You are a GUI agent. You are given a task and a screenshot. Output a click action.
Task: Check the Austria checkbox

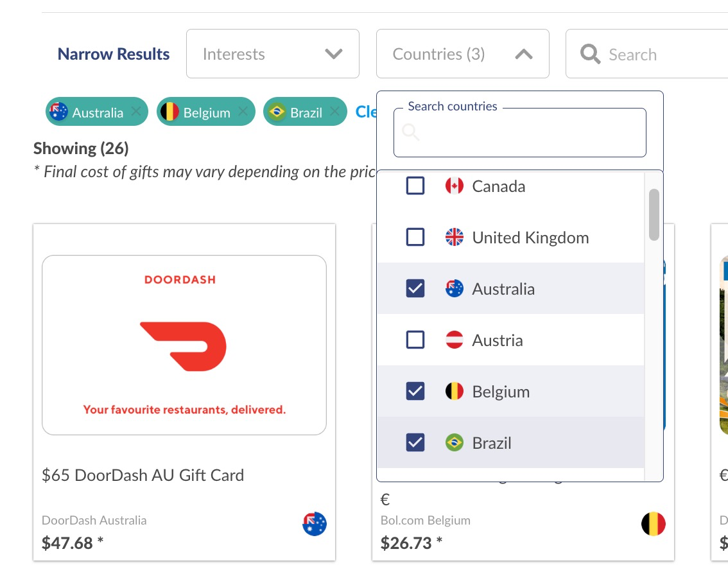click(x=415, y=340)
